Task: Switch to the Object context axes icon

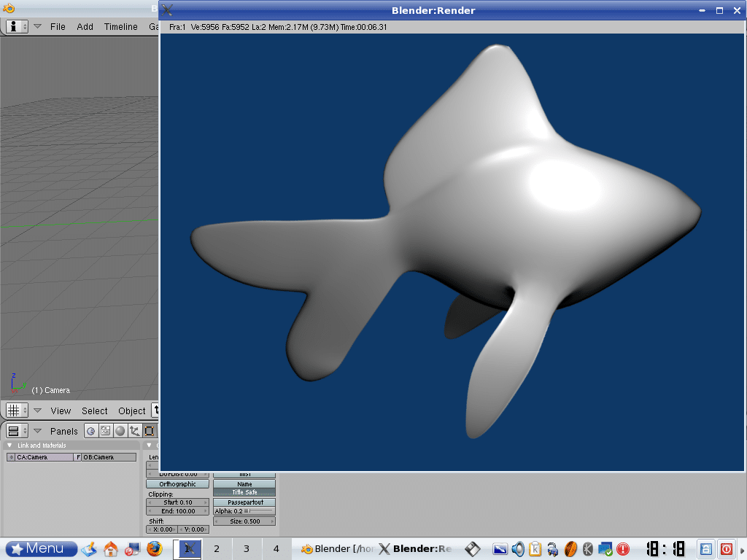Action: [135, 431]
